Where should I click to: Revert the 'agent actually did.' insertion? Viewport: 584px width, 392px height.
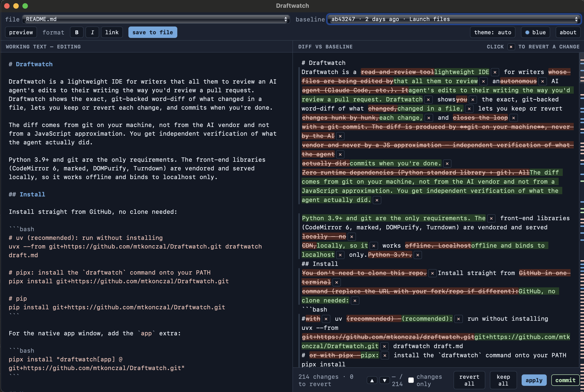pos(377,200)
